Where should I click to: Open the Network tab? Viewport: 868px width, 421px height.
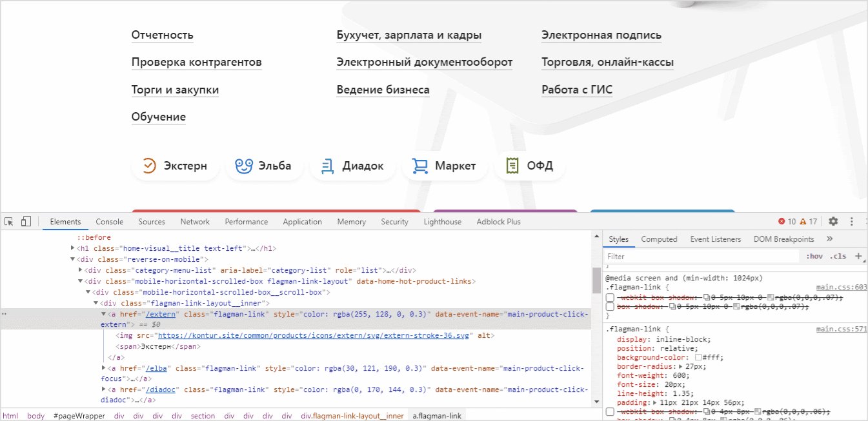195,221
